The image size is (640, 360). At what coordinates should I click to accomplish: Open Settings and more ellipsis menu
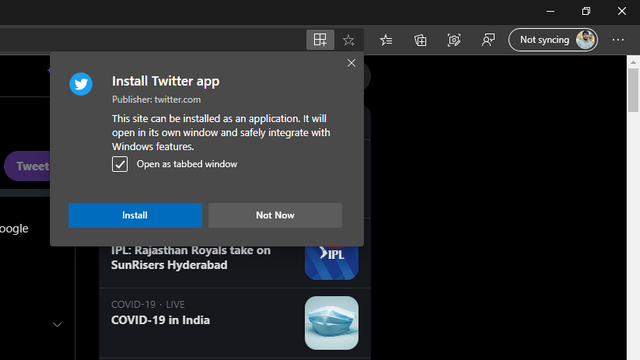618,40
